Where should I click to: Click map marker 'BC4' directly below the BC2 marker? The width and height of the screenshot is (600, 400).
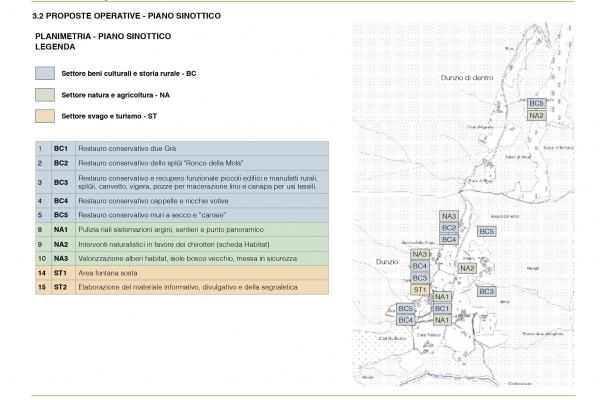coord(449,240)
